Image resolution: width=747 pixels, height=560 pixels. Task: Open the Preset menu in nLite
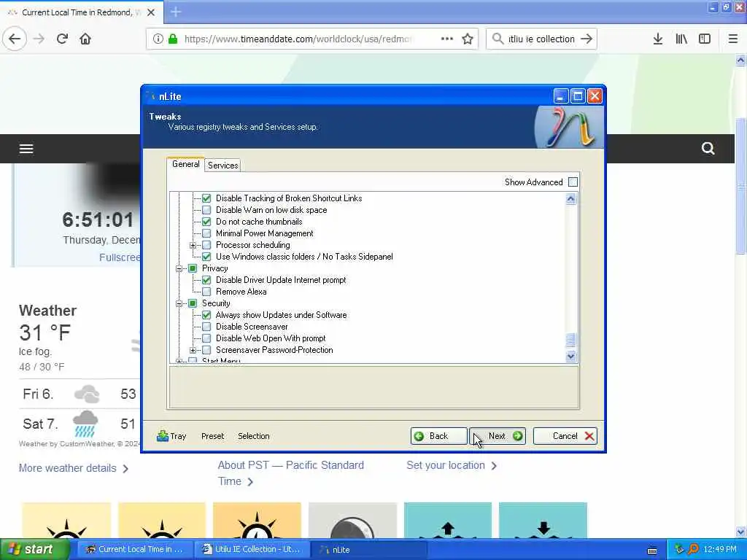tap(212, 436)
